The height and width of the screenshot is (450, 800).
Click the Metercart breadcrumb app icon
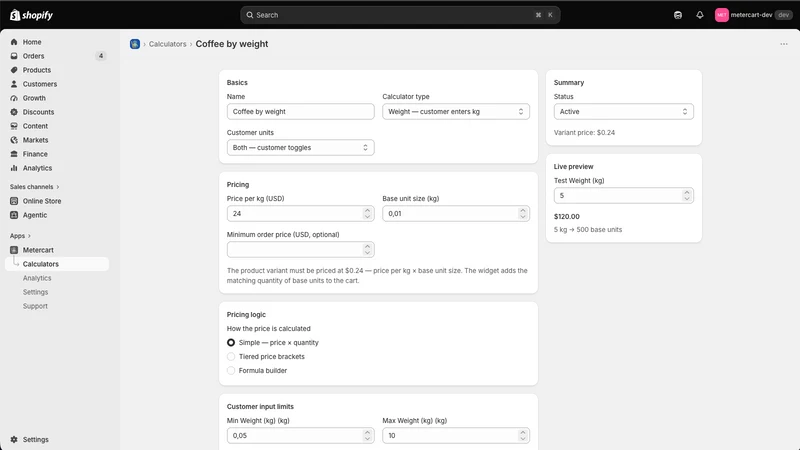coord(135,44)
